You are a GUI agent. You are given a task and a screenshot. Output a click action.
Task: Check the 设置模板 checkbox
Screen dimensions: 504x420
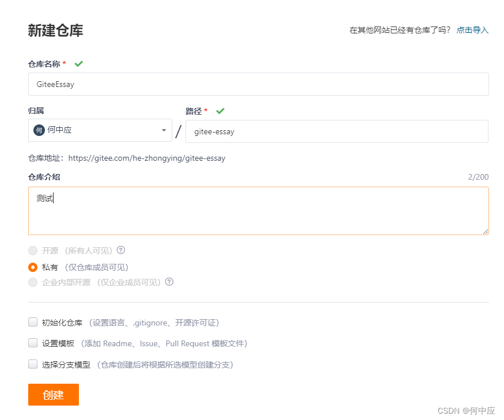pyautogui.click(x=33, y=343)
